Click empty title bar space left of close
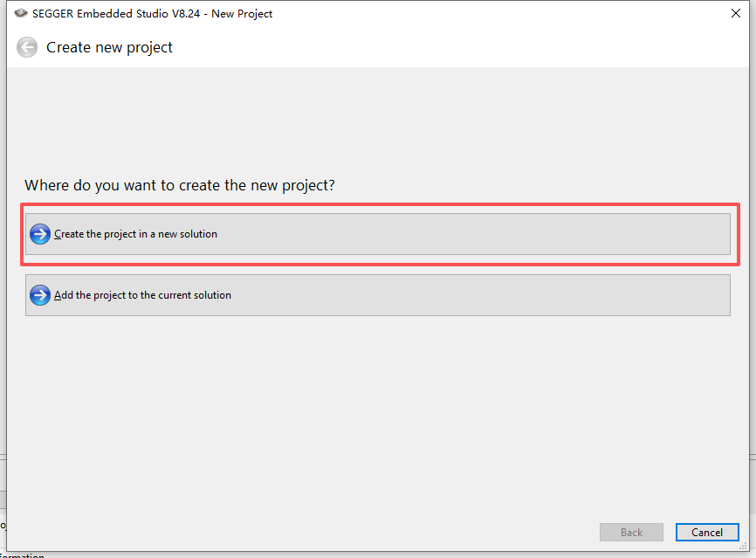 click(x=524, y=14)
